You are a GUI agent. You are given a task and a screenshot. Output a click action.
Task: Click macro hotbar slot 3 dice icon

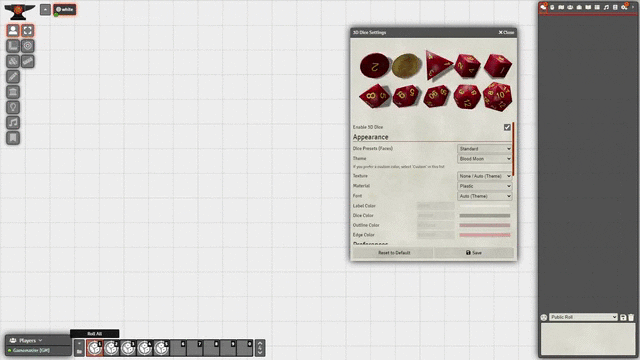point(128,348)
